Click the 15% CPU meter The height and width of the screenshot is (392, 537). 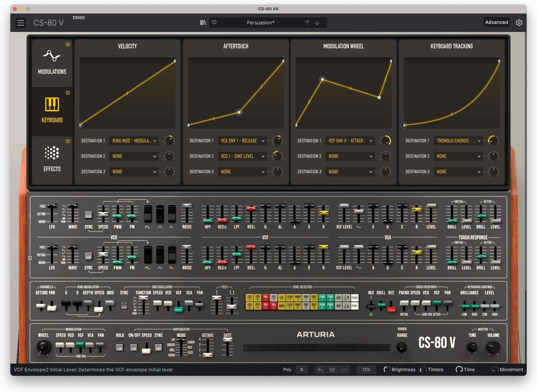[x=366, y=370]
